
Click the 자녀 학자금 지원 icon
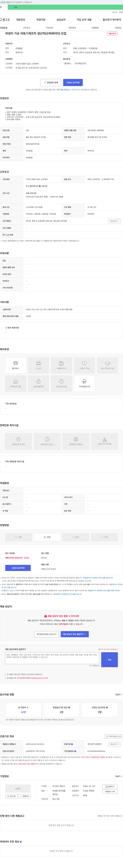click(107, 365)
